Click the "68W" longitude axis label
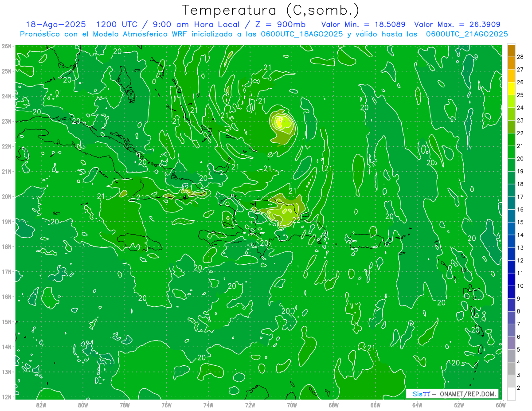 pyautogui.click(x=334, y=405)
